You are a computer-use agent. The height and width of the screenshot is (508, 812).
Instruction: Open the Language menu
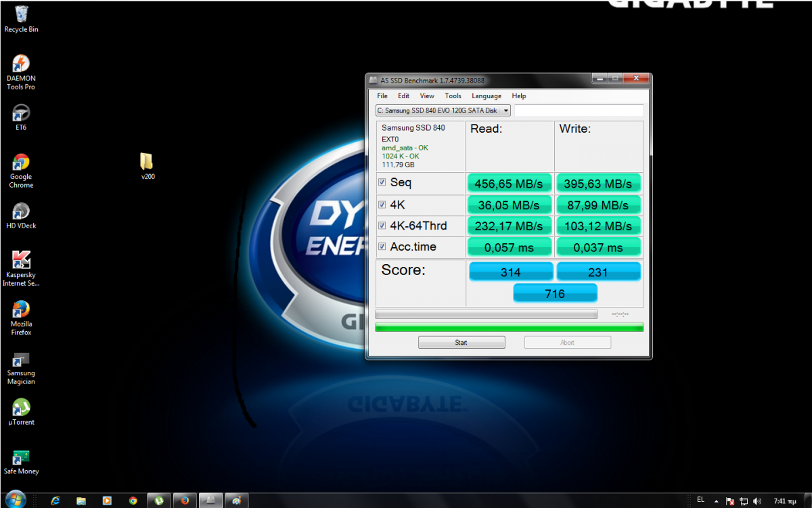[x=487, y=96]
